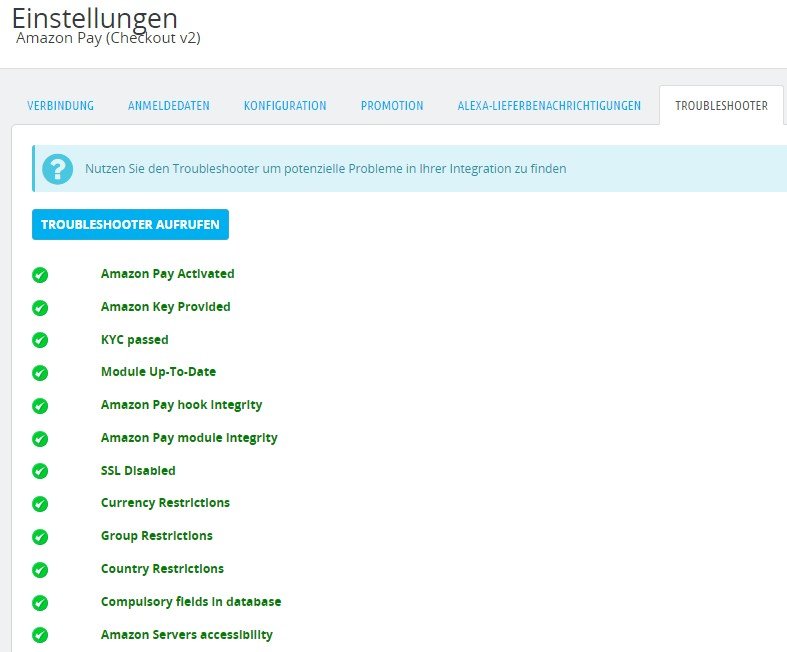Click green check icon beside SSL Disabled
This screenshot has height=652, width=787.
tap(40, 471)
